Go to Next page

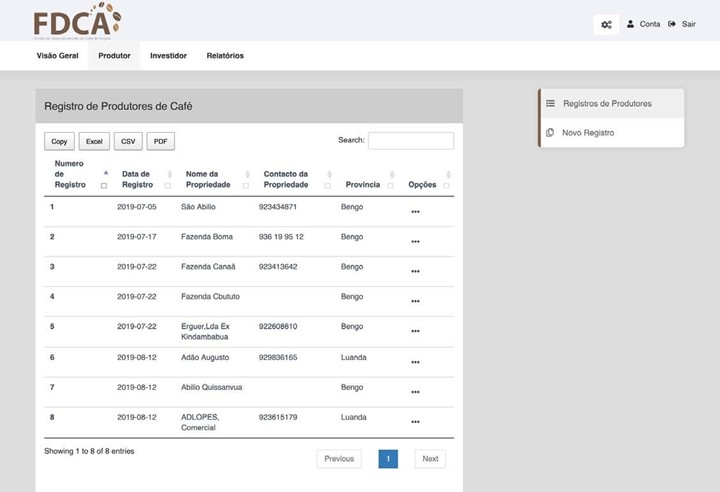tap(430, 459)
